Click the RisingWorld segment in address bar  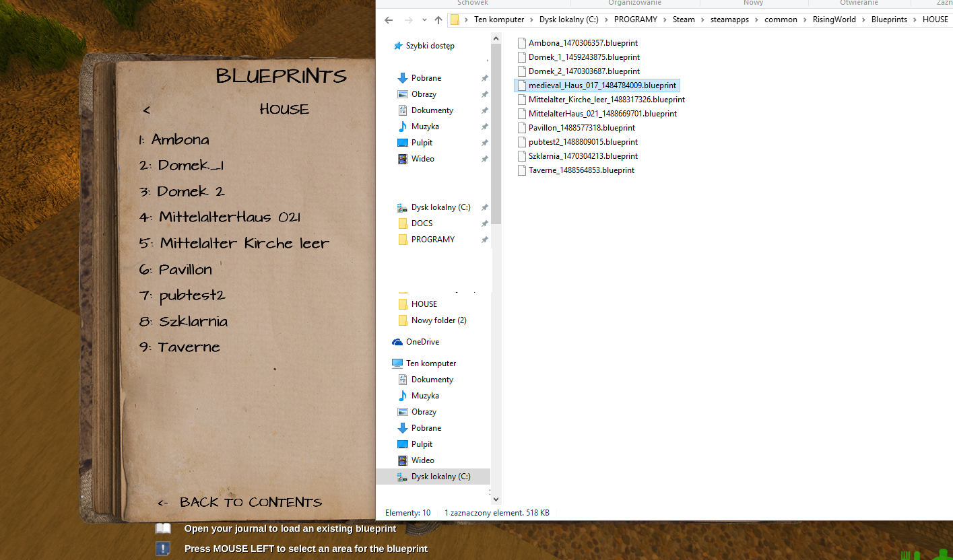click(834, 20)
